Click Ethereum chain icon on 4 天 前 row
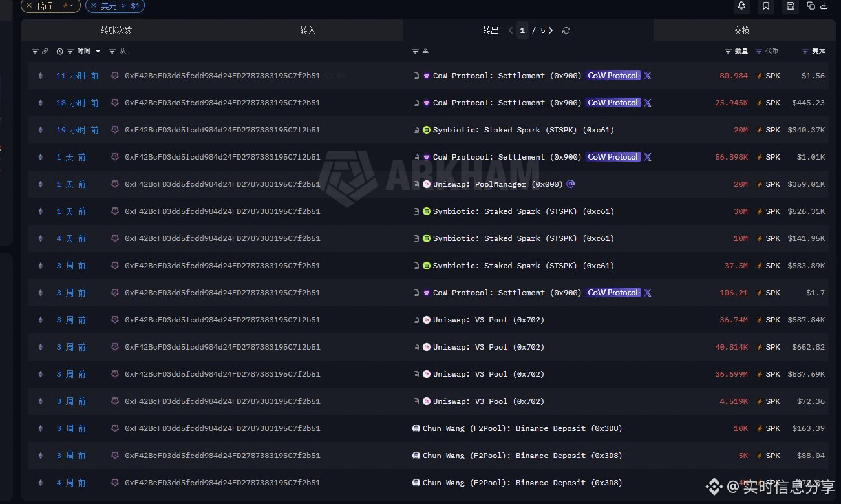 click(41, 238)
